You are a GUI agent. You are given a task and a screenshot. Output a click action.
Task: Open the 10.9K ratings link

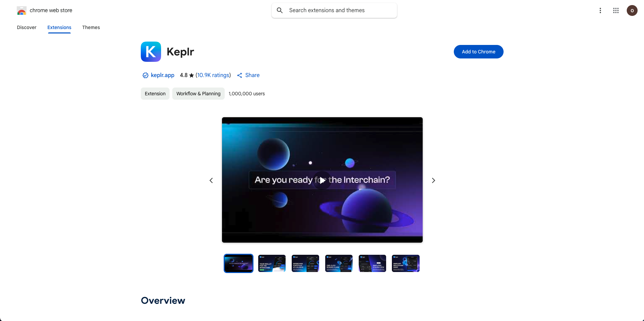click(x=213, y=75)
